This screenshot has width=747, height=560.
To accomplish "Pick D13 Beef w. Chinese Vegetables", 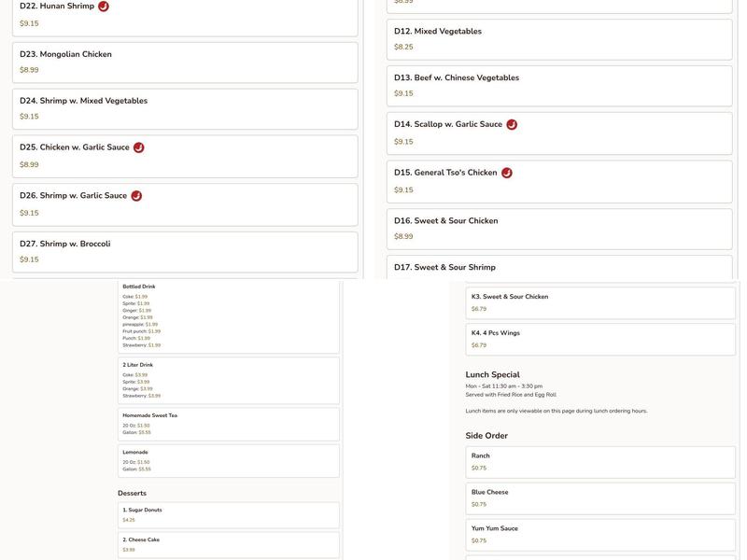I will pos(558,85).
